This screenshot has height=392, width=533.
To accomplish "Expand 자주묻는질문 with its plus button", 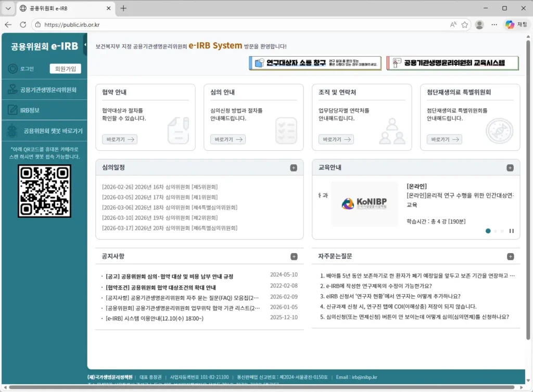I will pos(511,256).
